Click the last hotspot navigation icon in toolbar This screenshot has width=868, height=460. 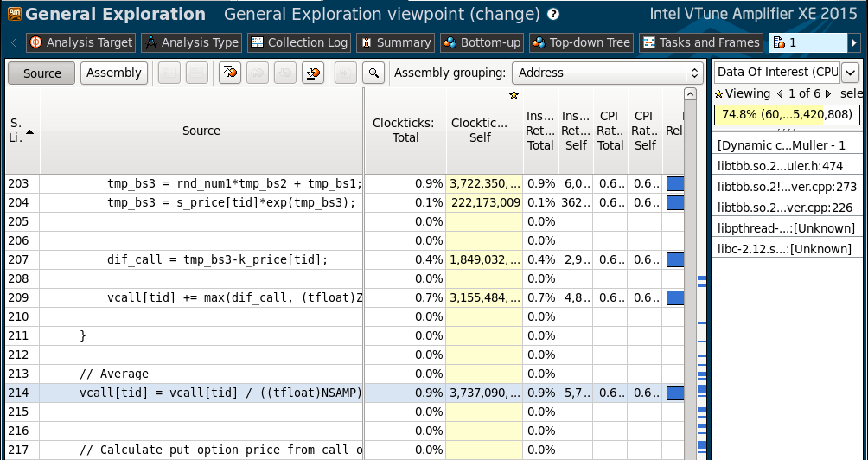pyautogui.click(x=313, y=73)
